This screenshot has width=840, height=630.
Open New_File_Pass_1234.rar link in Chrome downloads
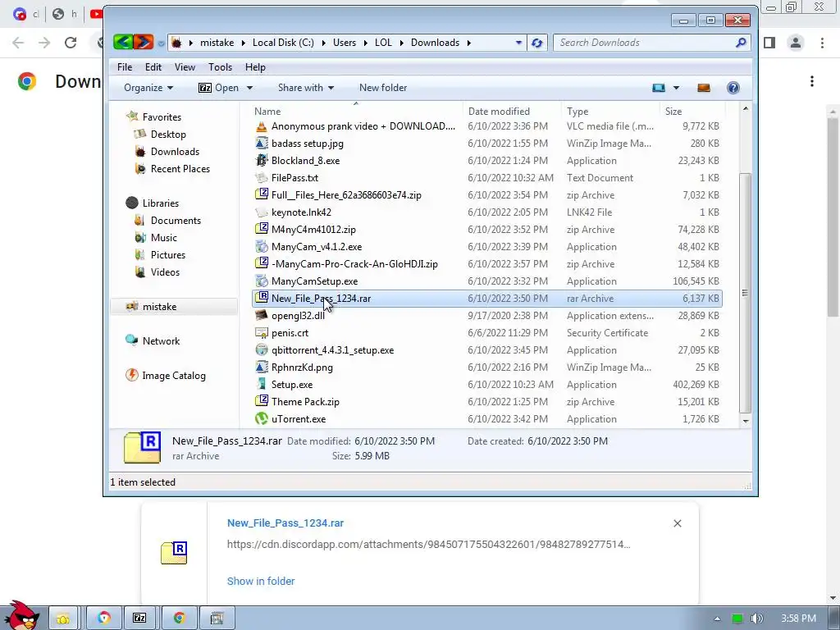click(x=285, y=523)
